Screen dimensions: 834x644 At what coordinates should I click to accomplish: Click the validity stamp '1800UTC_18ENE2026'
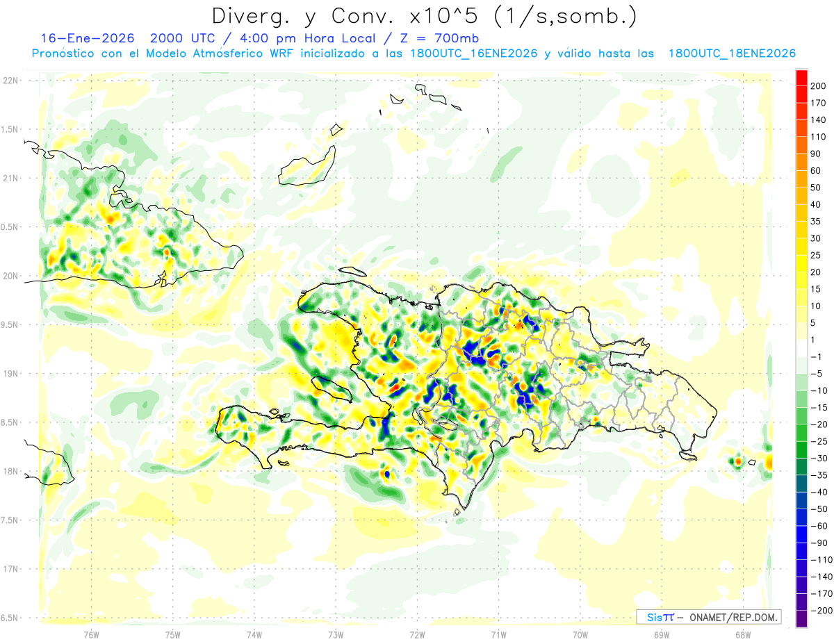[x=731, y=53]
